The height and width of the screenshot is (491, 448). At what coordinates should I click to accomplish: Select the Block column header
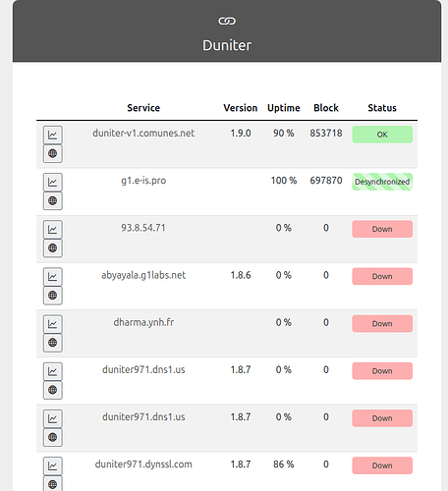[326, 108]
